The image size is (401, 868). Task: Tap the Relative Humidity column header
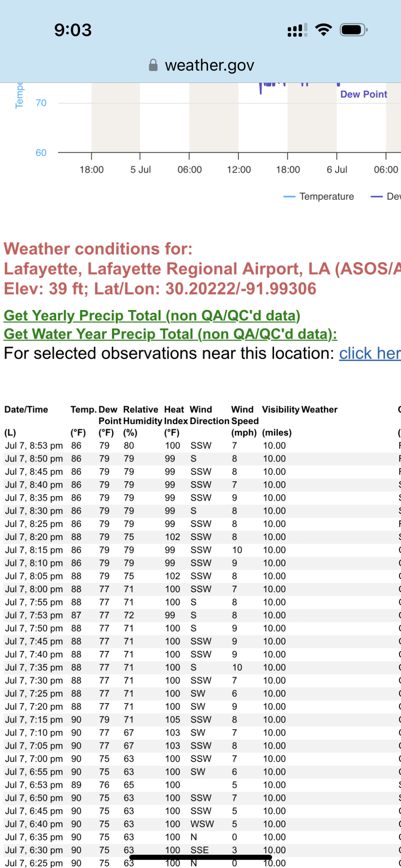click(x=142, y=415)
